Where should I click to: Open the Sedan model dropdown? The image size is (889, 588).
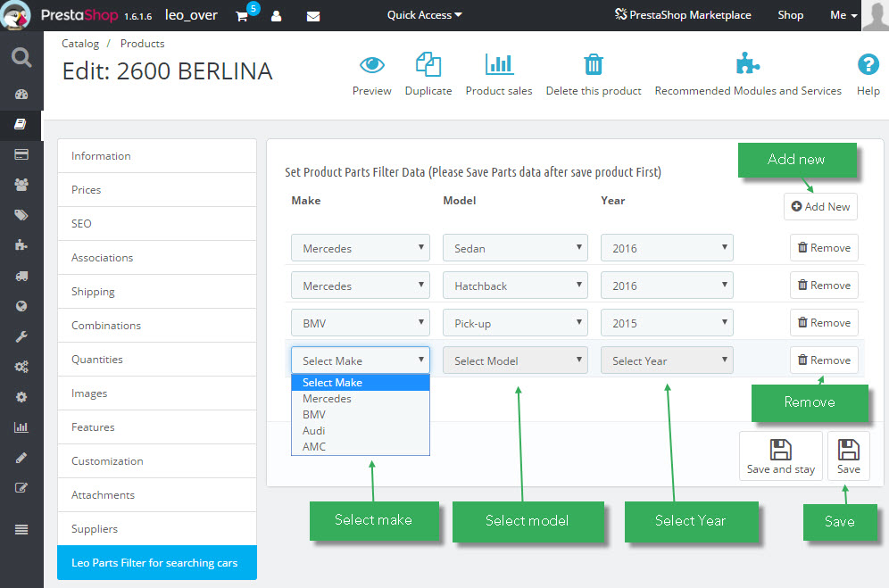click(515, 248)
